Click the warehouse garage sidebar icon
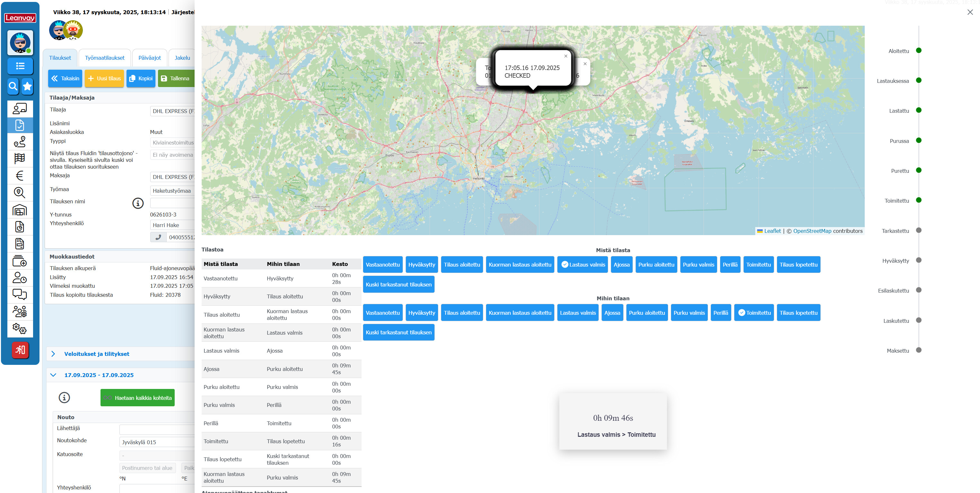The image size is (980, 493). coord(20,210)
